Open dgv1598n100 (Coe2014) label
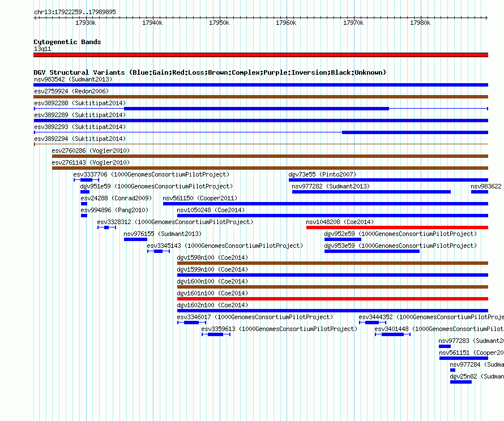Screen dimensions: 504x421 coord(212,257)
